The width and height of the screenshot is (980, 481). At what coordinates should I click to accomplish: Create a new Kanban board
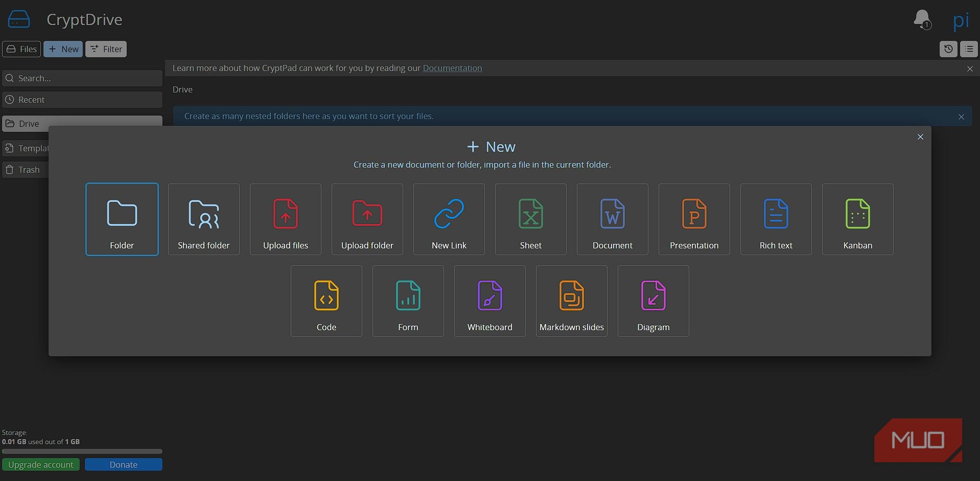pos(858,219)
